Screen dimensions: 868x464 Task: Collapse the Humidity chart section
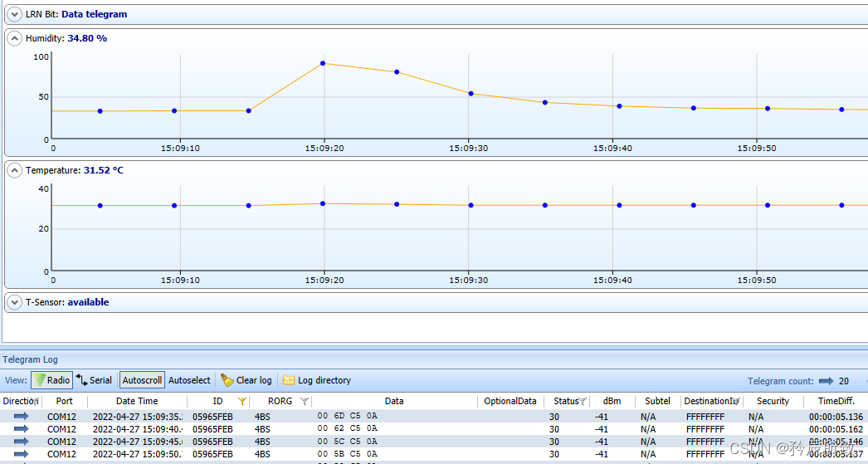pos(14,38)
